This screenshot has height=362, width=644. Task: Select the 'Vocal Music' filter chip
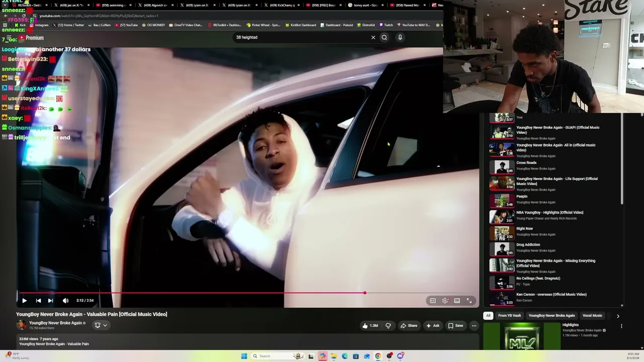[x=592, y=316]
